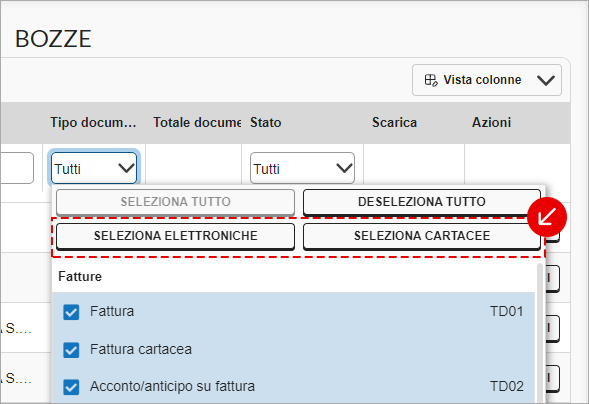The width and height of the screenshot is (589, 404).
Task: Open the Tipo documento Tutti dropdown
Action: click(x=94, y=168)
